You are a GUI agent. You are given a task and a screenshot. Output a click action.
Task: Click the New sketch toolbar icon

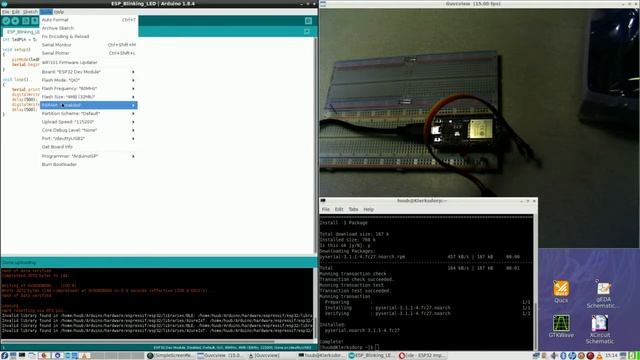tap(26, 21)
